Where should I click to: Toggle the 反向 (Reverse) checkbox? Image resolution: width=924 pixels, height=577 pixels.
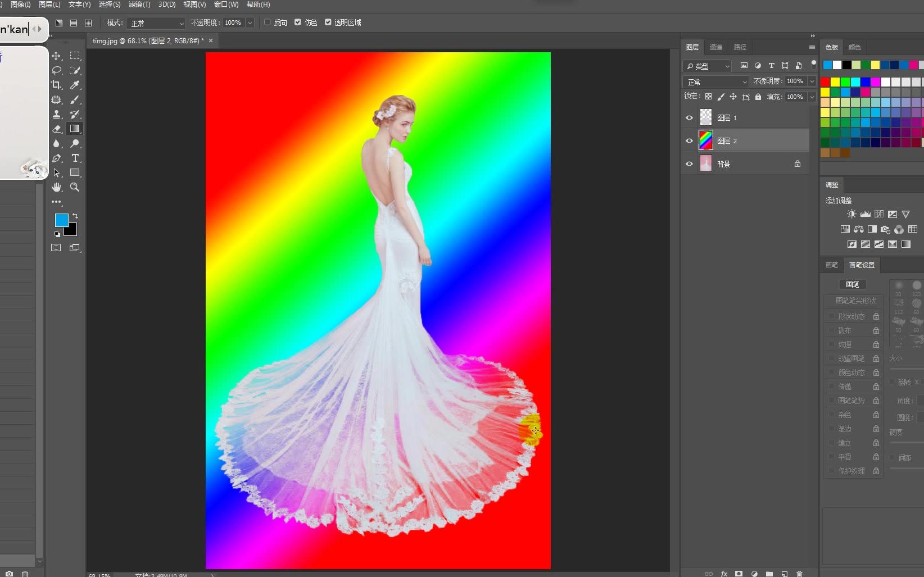(x=268, y=22)
